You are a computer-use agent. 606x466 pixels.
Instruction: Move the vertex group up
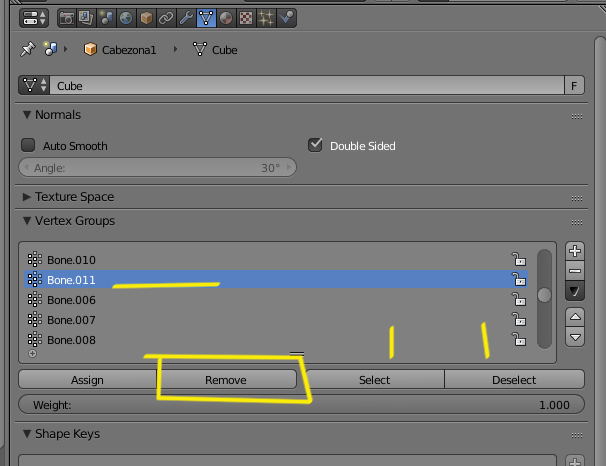pyautogui.click(x=575, y=317)
